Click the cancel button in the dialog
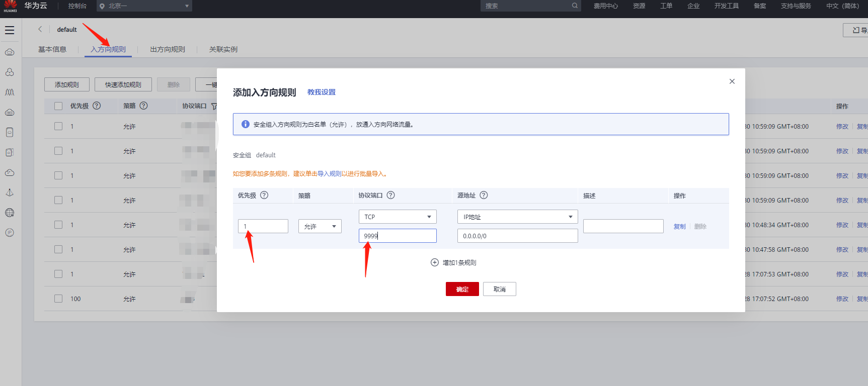The width and height of the screenshot is (868, 386). [x=500, y=289]
